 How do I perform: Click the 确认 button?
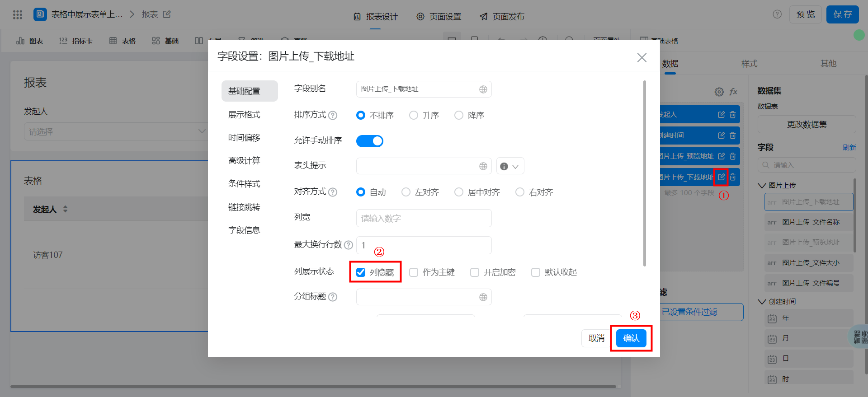coord(631,338)
